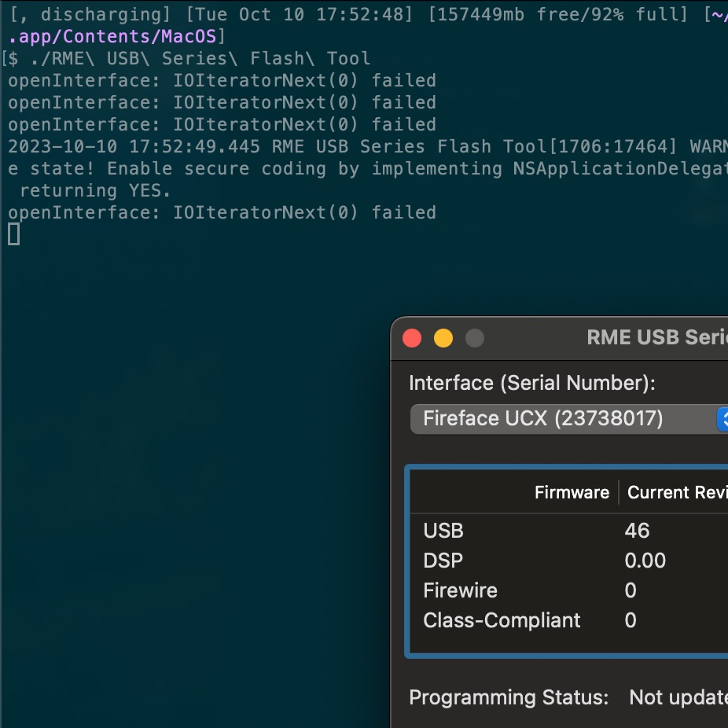This screenshot has height=728, width=728.
Task: Click the USB revision value 46
Action: (637, 530)
